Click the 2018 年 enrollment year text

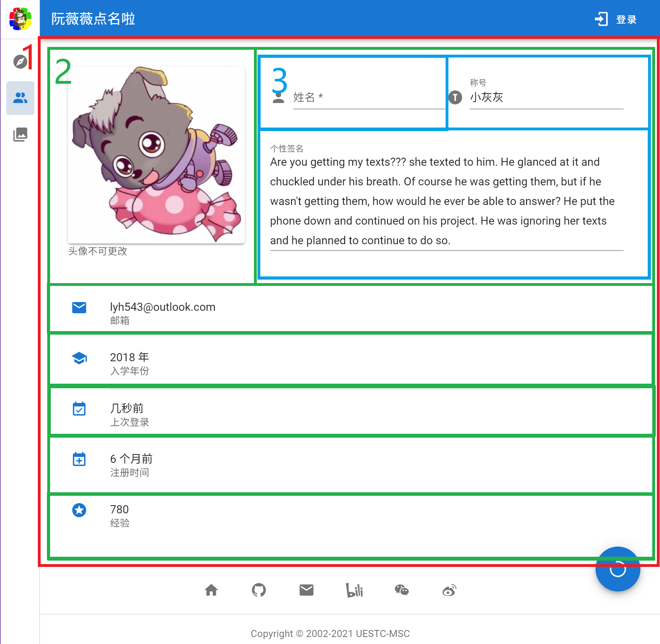(130, 357)
